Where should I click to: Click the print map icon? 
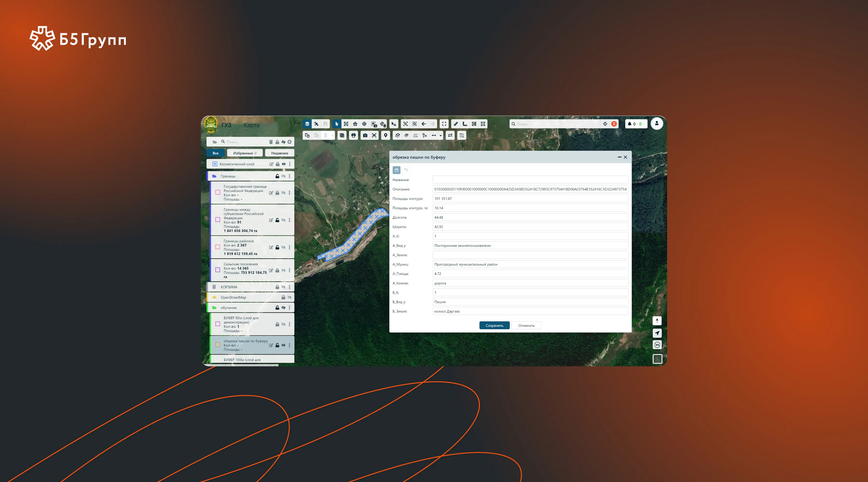[x=353, y=135]
